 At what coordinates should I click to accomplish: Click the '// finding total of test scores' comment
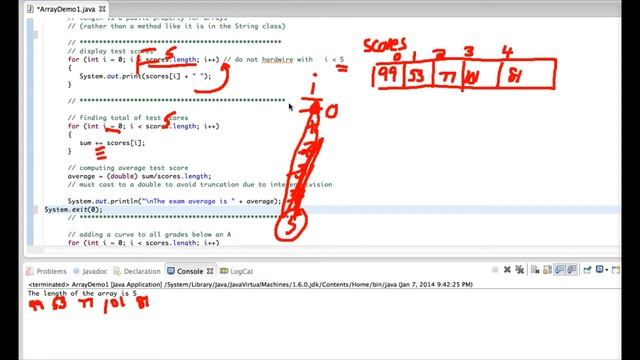(128, 118)
